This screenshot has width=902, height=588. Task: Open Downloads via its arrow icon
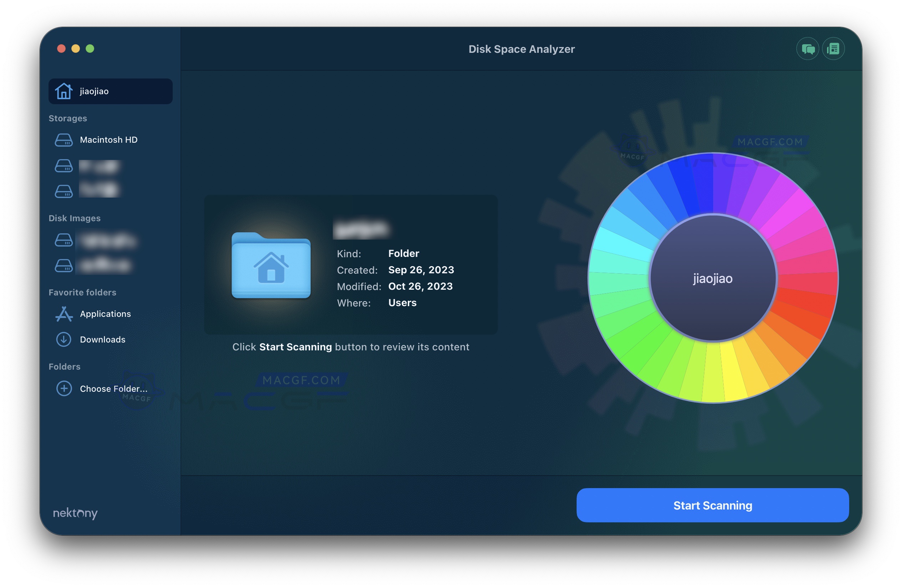click(x=65, y=339)
